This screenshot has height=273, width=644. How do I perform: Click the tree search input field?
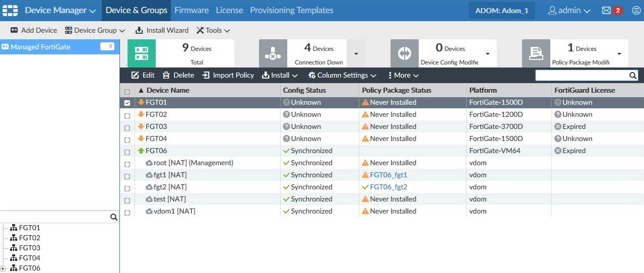tap(54, 217)
